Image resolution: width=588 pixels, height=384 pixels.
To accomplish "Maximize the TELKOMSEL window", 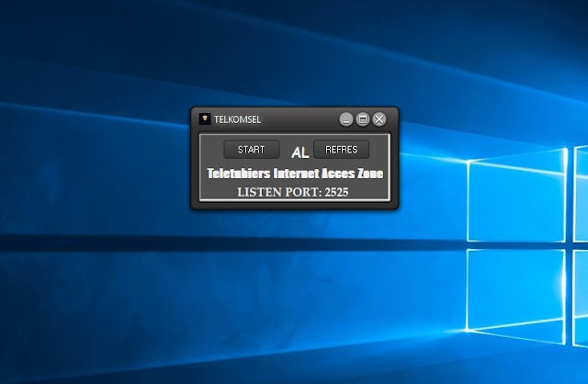I will click(363, 119).
